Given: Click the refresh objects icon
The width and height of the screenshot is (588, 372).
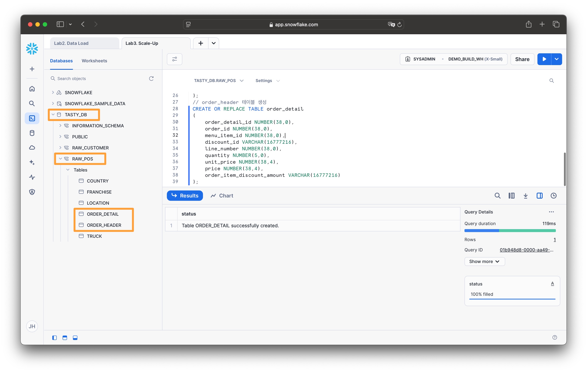Looking at the screenshot, I should 151,78.
